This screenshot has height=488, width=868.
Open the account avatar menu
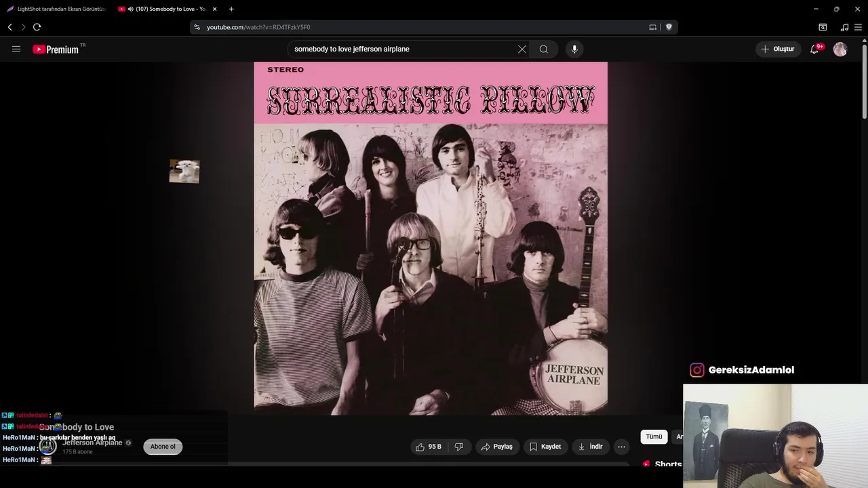840,49
